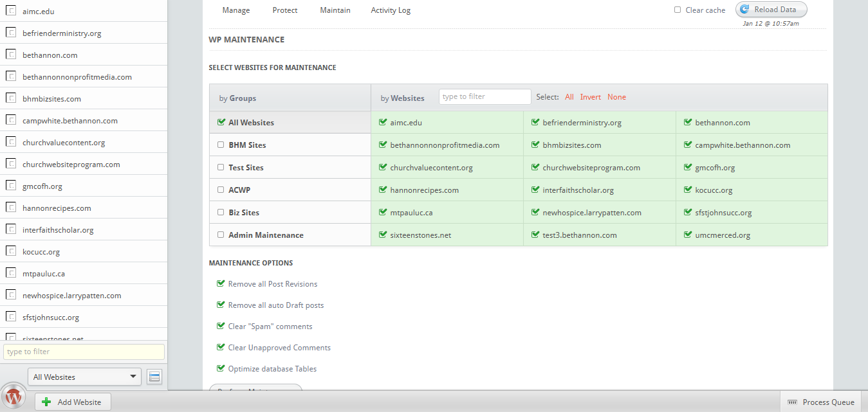Screen dimensions: 868x412
Task: Open the All Websites dropdown
Action: click(84, 377)
